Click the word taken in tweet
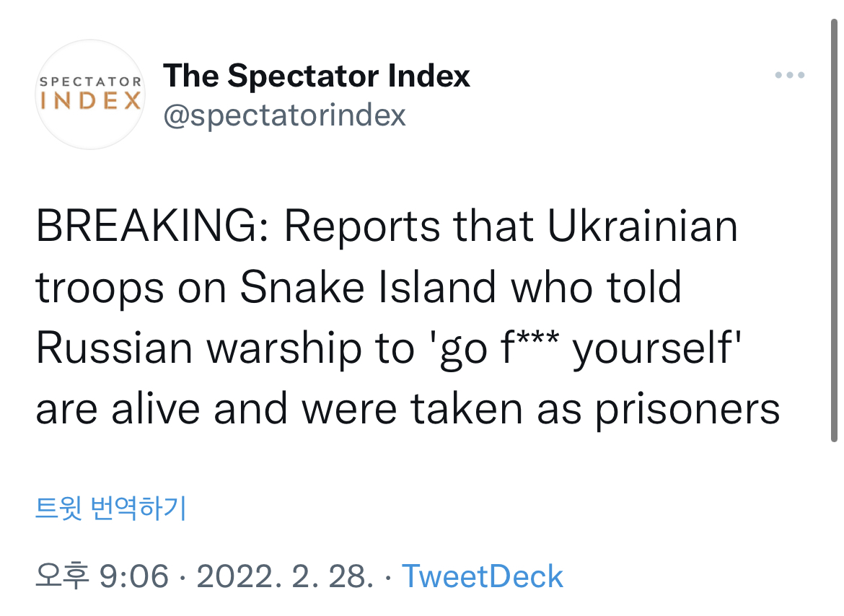The image size is (844, 616). (467, 410)
